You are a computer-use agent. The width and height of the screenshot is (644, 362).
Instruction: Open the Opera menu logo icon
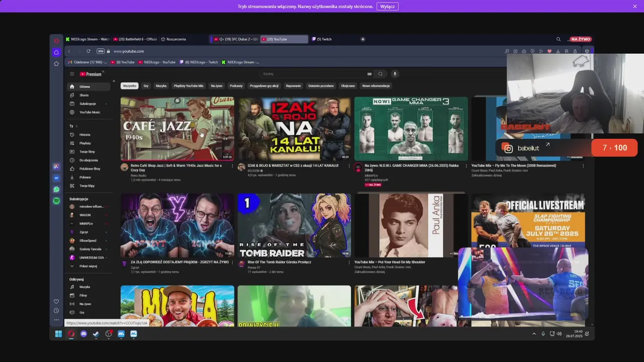[56, 41]
